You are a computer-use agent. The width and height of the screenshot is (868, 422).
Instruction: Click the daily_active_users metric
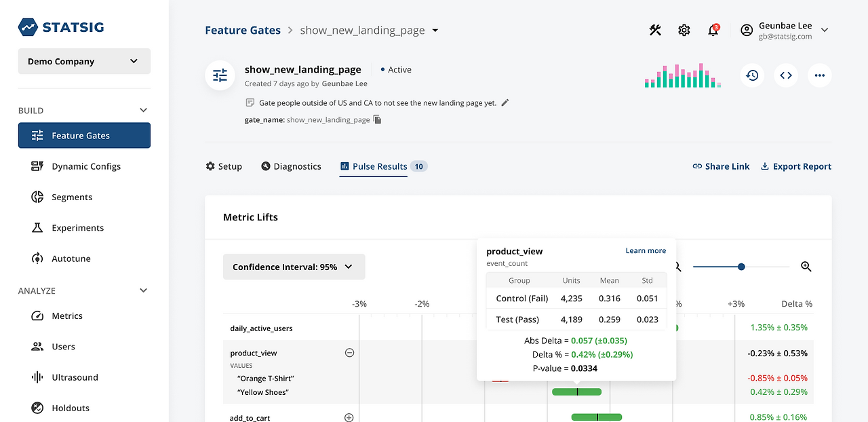(262, 328)
